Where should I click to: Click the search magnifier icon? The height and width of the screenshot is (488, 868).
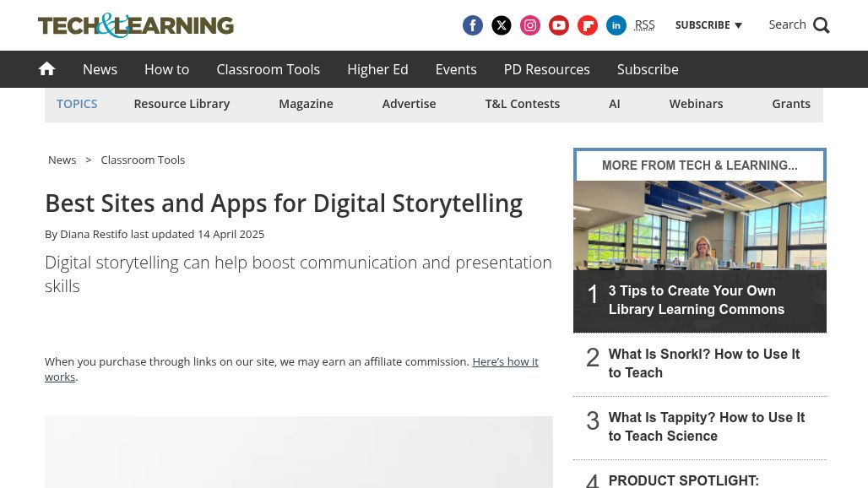point(822,25)
